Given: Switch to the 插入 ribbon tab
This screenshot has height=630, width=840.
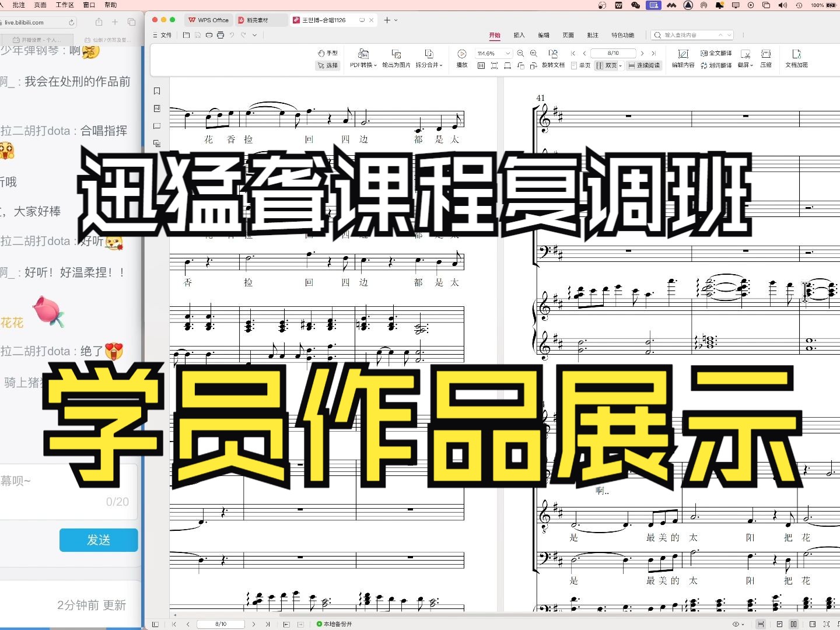Looking at the screenshot, I should (519, 35).
